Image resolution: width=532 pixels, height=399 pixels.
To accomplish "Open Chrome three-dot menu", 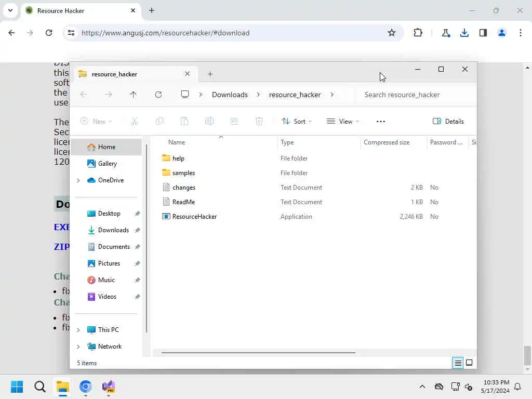I will click(521, 33).
